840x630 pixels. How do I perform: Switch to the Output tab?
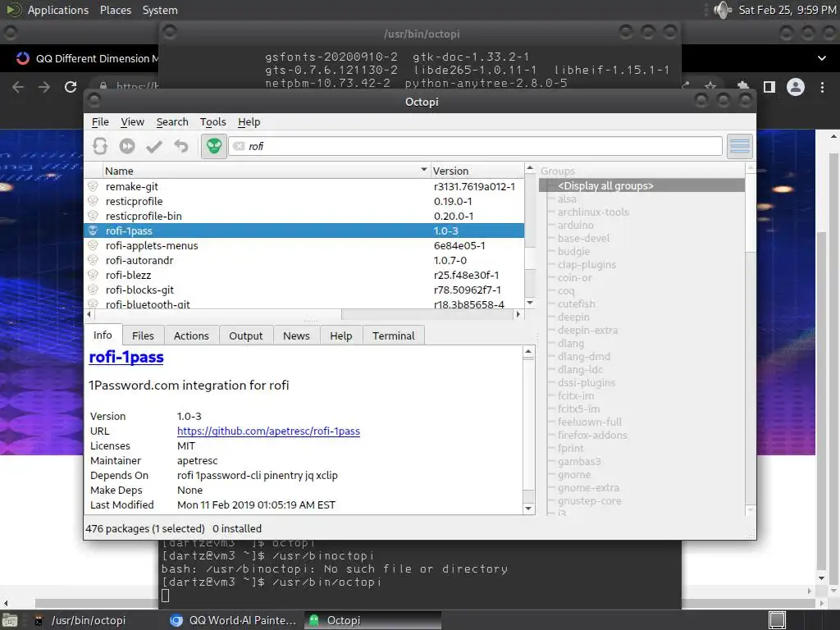point(246,336)
